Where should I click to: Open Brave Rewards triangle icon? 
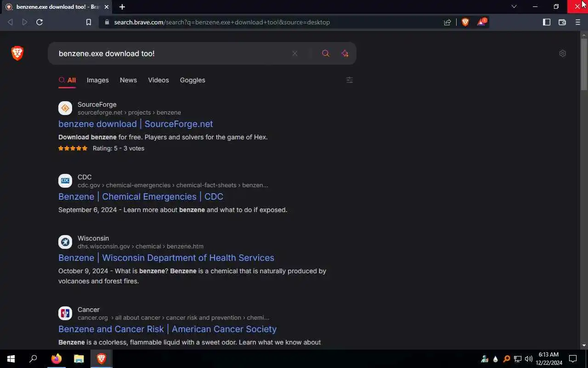(481, 22)
